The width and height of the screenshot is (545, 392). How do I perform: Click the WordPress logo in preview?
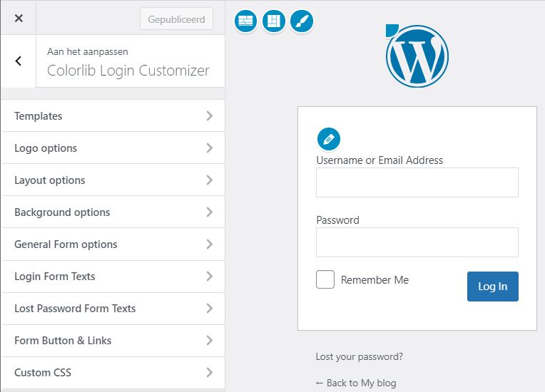(x=417, y=56)
